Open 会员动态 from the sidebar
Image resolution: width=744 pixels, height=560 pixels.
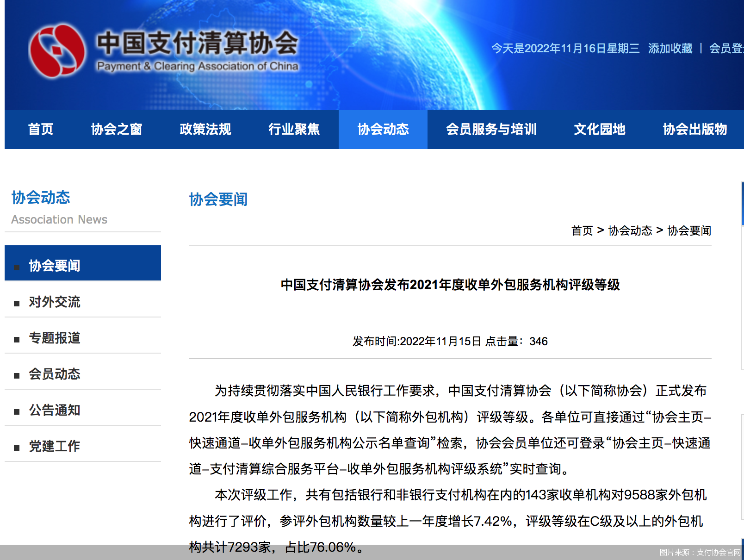(54, 374)
